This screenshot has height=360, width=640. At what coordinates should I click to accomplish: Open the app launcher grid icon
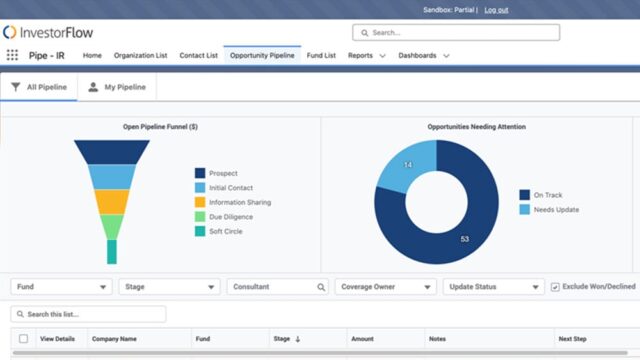click(x=12, y=55)
